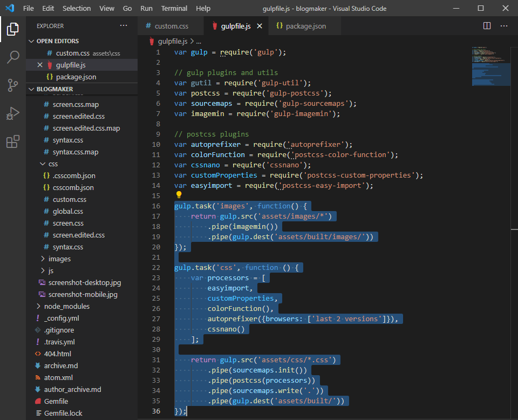Image resolution: width=518 pixels, height=420 pixels.
Task: Open screenshot-mobile.jpg image file
Action: [81, 294]
